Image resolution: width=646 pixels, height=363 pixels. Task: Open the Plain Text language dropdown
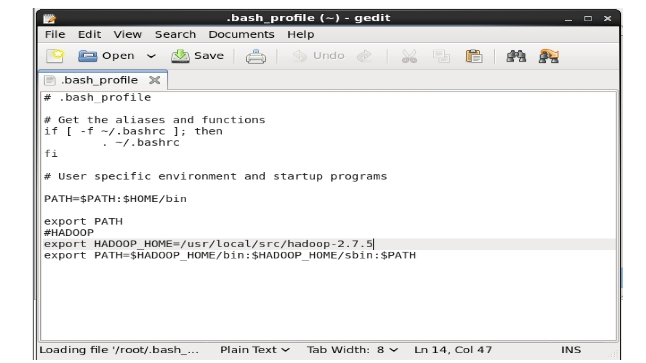[x=255, y=350]
